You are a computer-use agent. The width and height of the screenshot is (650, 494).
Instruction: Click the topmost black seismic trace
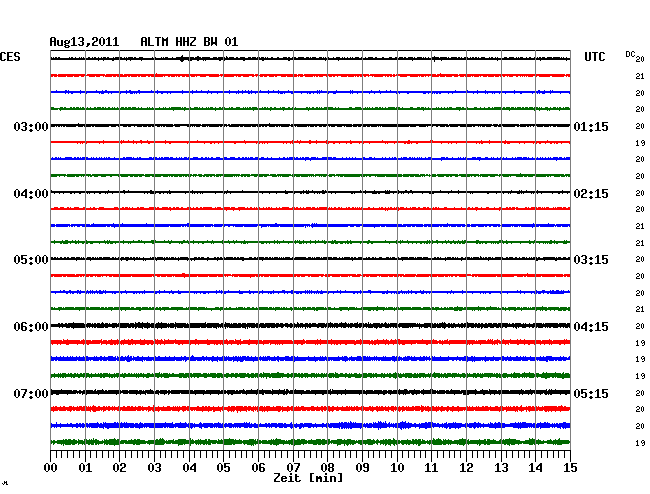[x=310, y=59]
